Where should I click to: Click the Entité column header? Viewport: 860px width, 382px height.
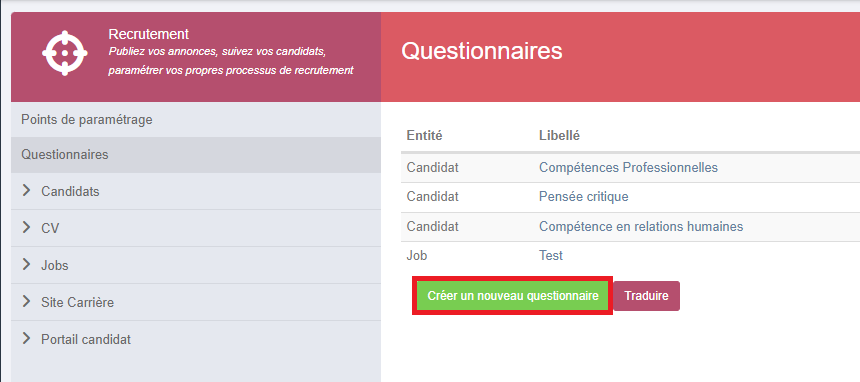424,136
